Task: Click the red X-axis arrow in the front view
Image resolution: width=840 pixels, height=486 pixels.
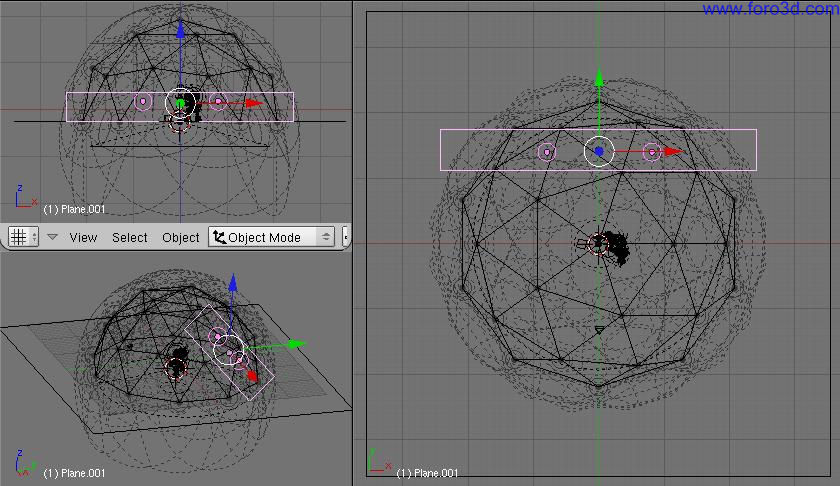Action: click(x=254, y=103)
